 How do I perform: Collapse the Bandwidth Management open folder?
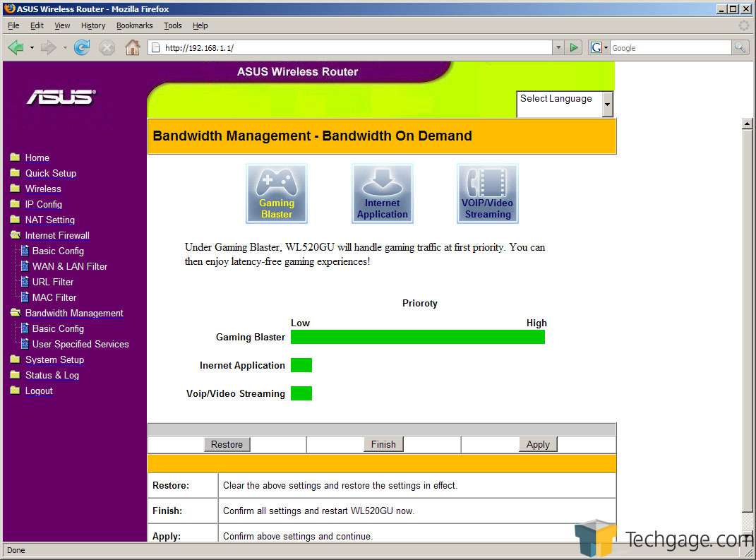pos(16,313)
